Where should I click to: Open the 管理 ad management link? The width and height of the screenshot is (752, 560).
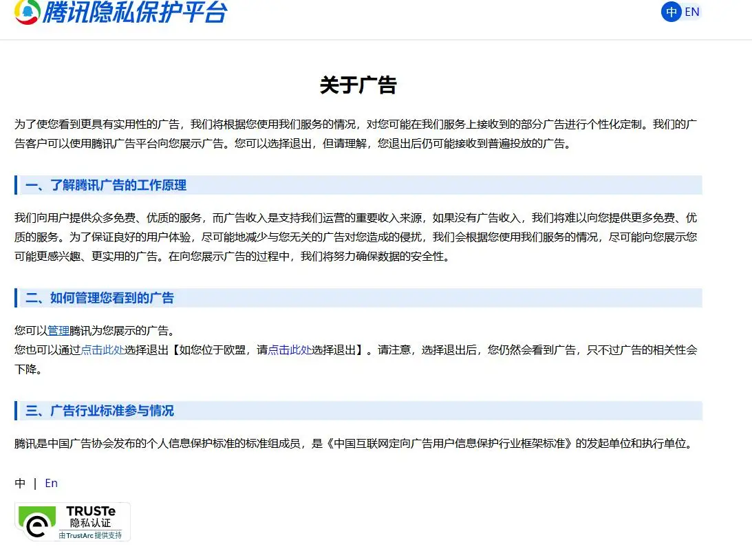(x=58, y=330)
